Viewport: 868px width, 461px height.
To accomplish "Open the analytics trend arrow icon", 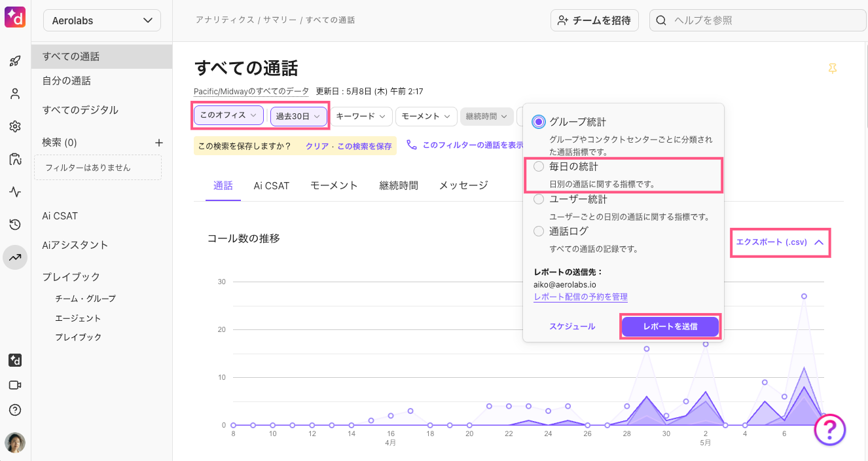I will [15, 257].
